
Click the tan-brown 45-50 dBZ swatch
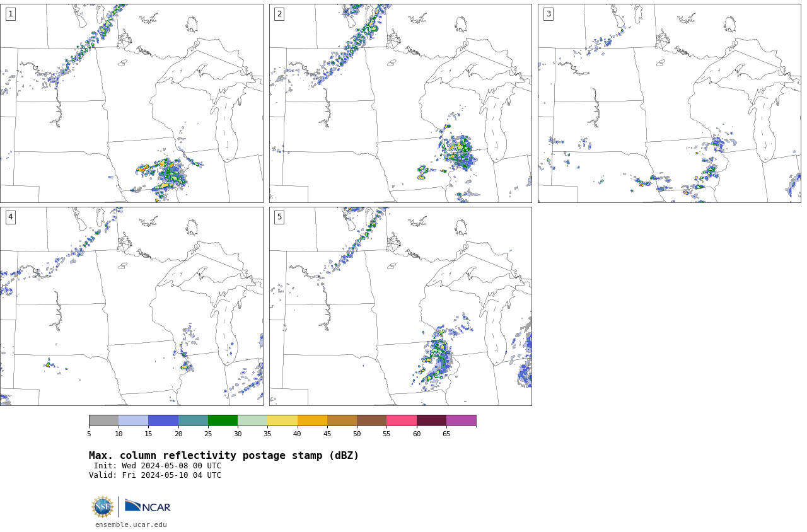tap(342, 420)
